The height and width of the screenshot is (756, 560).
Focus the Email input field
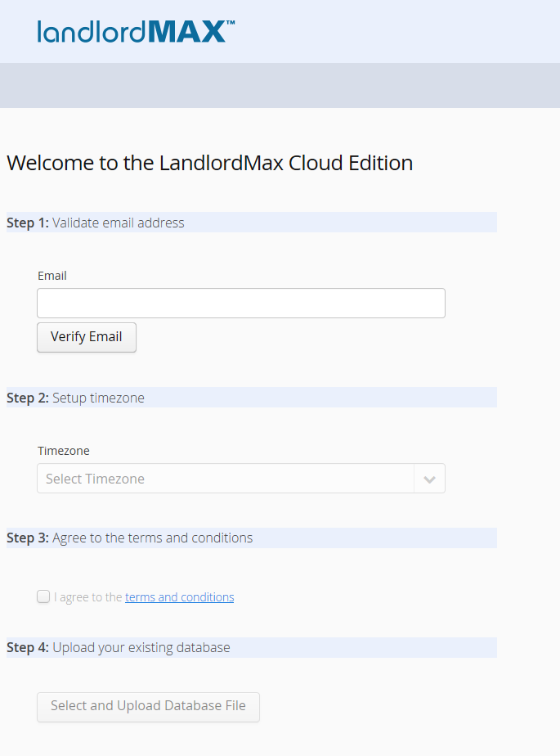coord(241,304)
